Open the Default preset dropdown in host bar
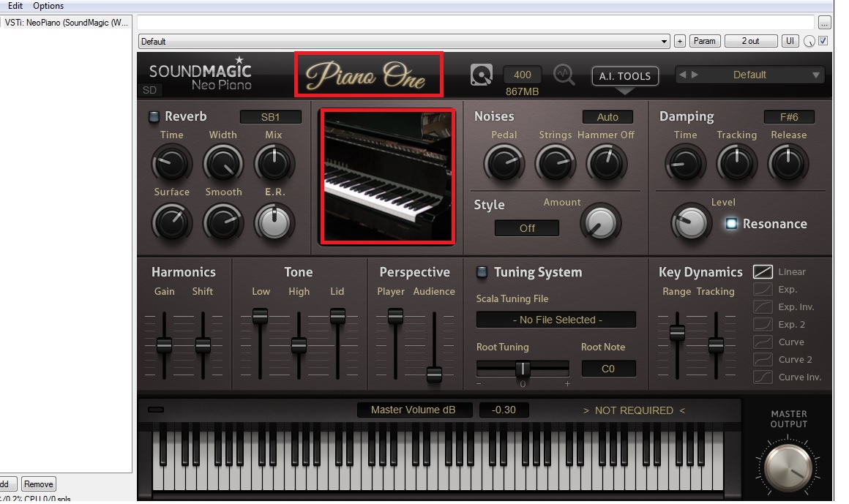Screen dimensions: 849x504 (404, 41)
